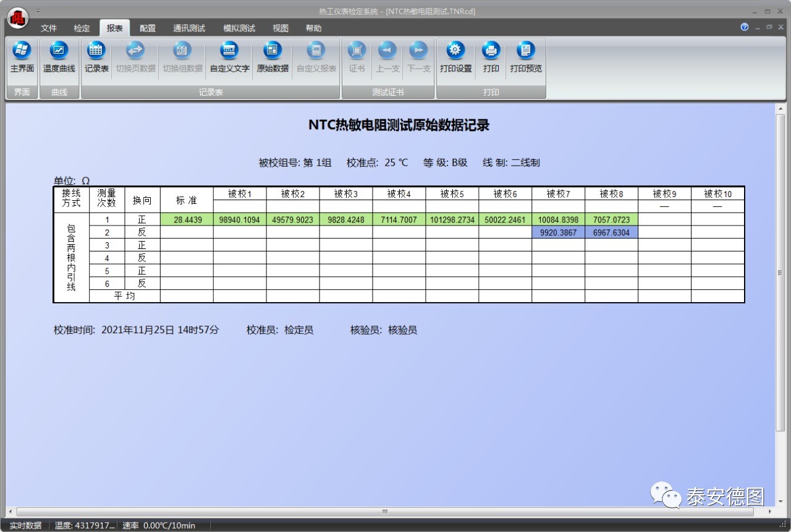Open the help question mark icon
Viewport: 791px width, 532px height.
coord(745,27)
